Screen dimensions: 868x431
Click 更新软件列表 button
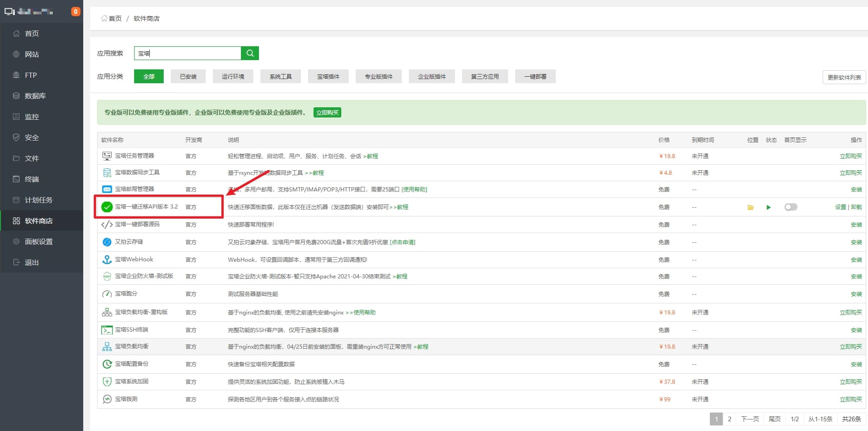(x=844, y=77)
